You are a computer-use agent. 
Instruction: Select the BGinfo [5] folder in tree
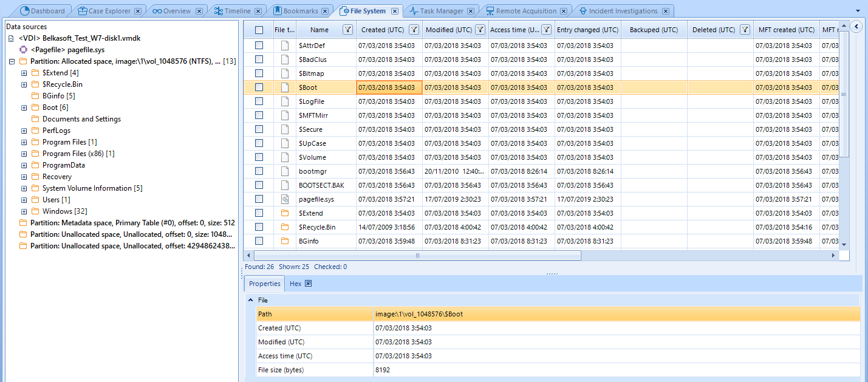[x=58, y=96]
